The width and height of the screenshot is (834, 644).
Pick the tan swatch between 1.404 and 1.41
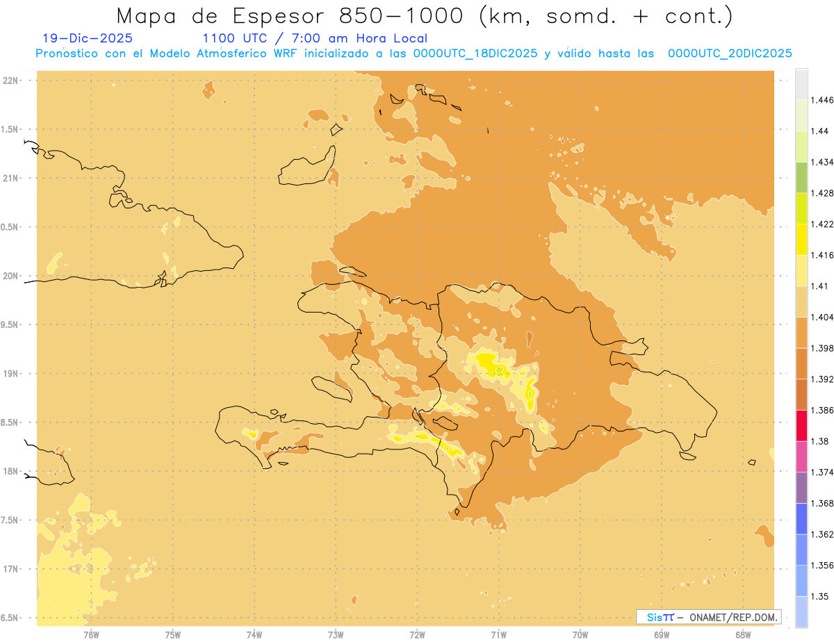(x=801, y=302)
